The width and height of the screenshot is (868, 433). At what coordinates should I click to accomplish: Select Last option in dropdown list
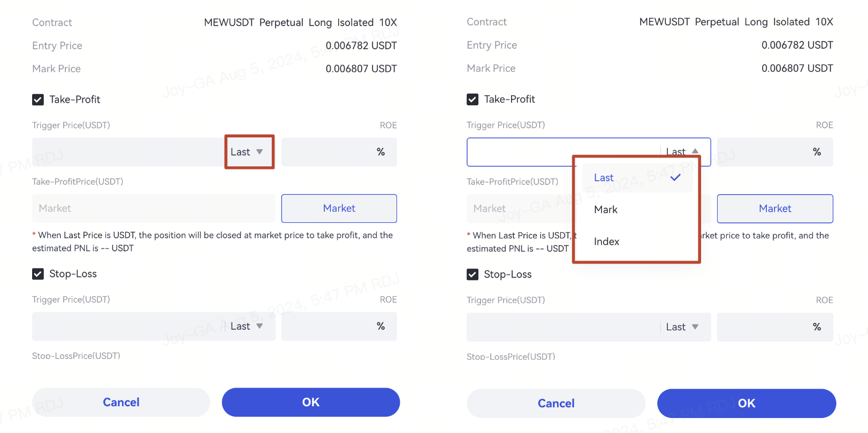click(x=604, y=178)
